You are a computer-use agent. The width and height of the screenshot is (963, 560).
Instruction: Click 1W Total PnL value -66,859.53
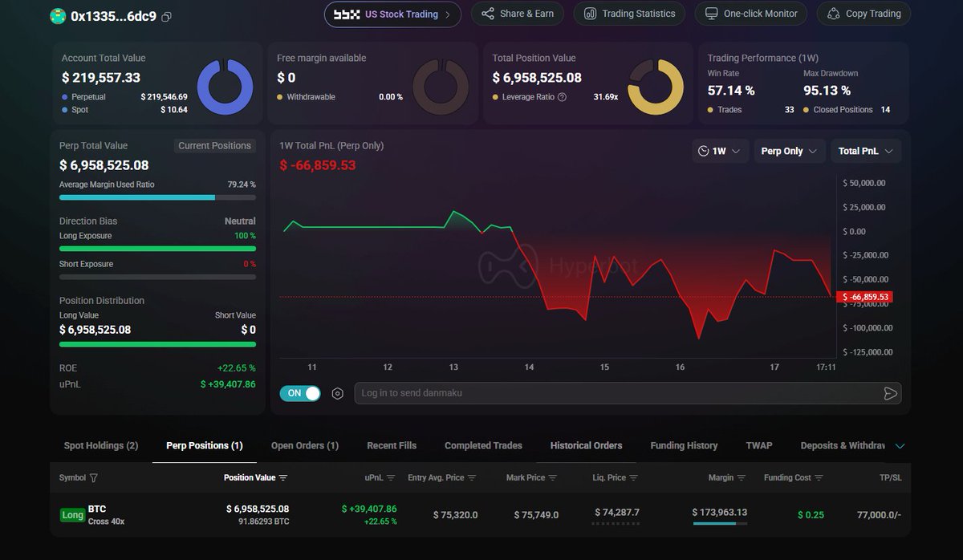[x=317, y=165]
